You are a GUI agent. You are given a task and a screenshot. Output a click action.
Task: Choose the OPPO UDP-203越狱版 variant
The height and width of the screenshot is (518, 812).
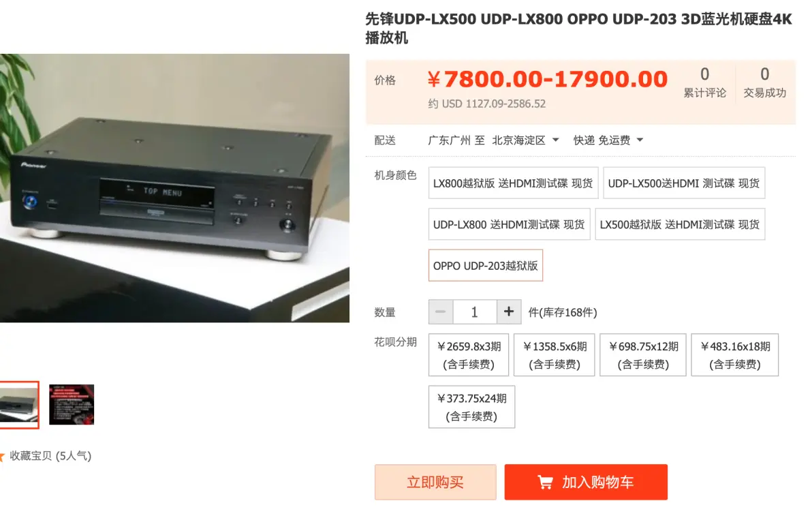point(485,266)
